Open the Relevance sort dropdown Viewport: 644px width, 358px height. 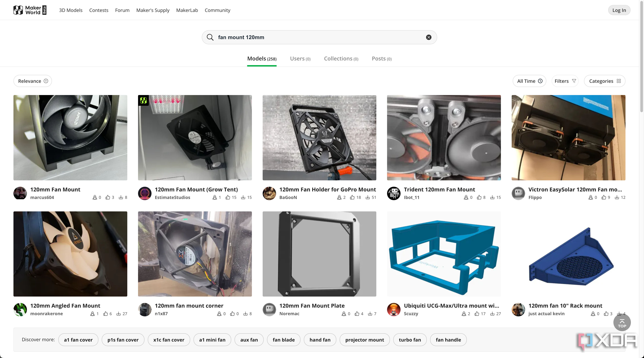(33, 81)
